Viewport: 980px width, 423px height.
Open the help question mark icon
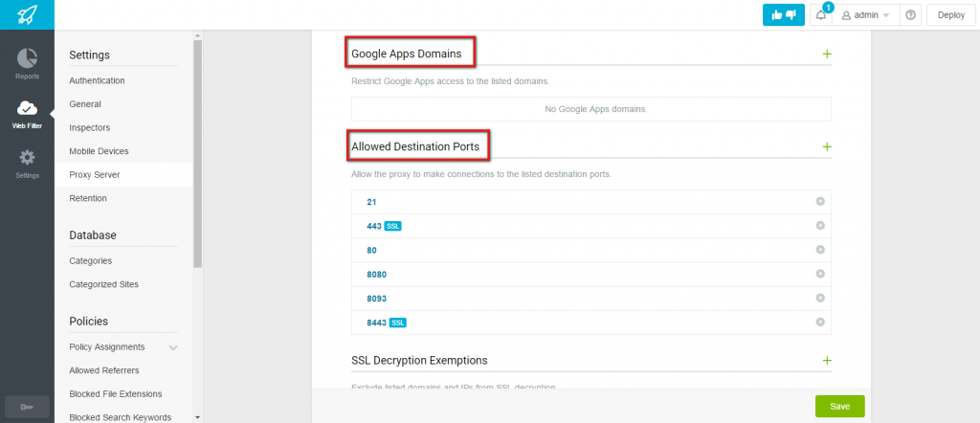910,15
